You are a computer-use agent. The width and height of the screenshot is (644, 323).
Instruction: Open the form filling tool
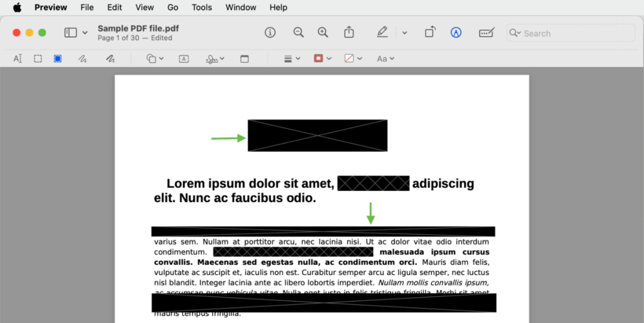click(487, 33)
